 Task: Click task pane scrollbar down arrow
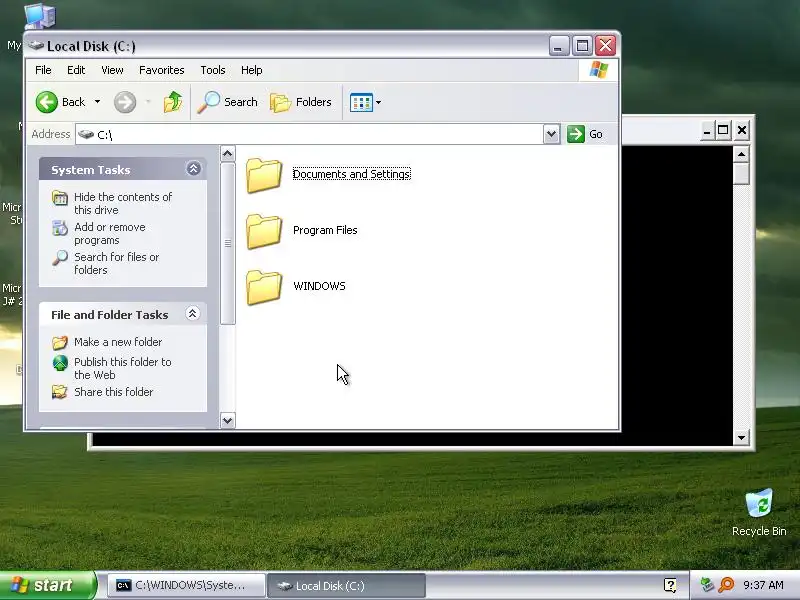tap(228, 421)
